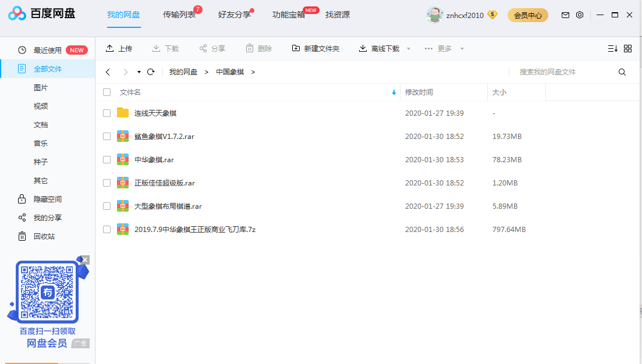The image size is (642, 364).
Task: Switch to grid view layout
Action: click(628, 48)
